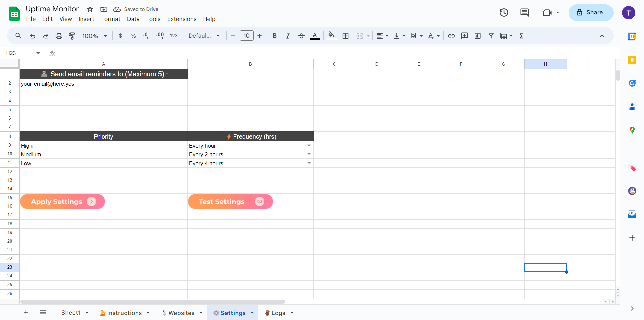Insert a link in the cell

pyautogui.click(x=451, y=36)
